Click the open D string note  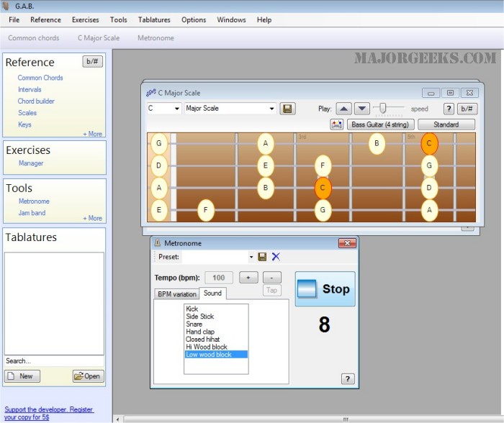[x=159, y=165]
